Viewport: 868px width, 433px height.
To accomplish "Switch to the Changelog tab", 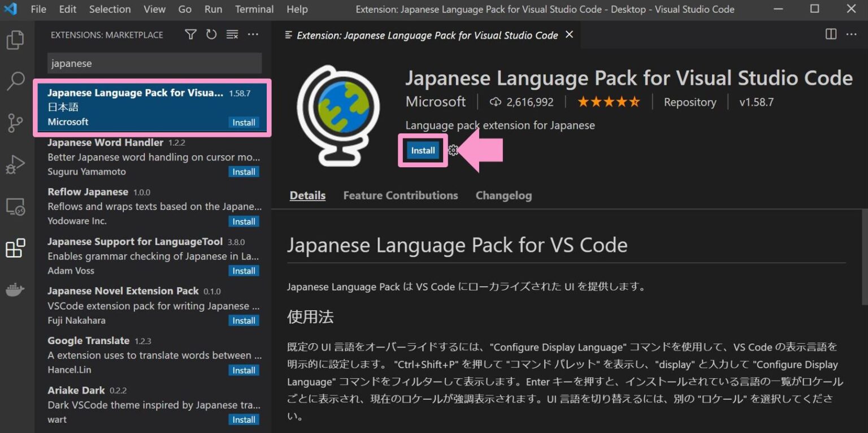I will (x=504, y=195).
